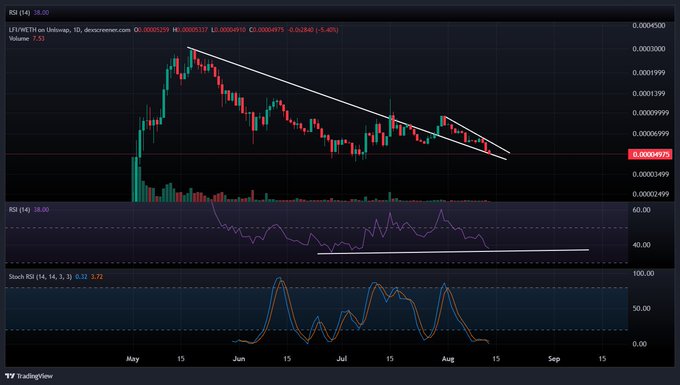Image resolution: width=680 pixels, height=385 pixels.
Task: Click the Stoch RSI 100.00 axis label
Action: tap(643, 274)
